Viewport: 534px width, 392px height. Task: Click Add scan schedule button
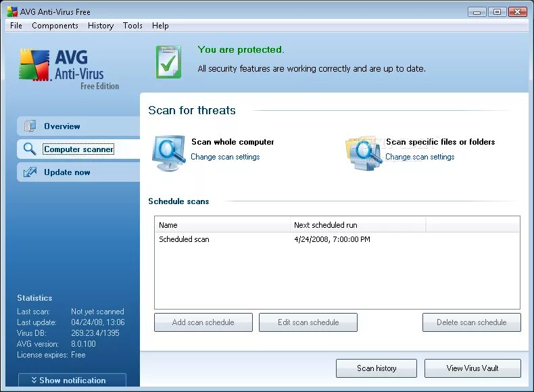203,322
